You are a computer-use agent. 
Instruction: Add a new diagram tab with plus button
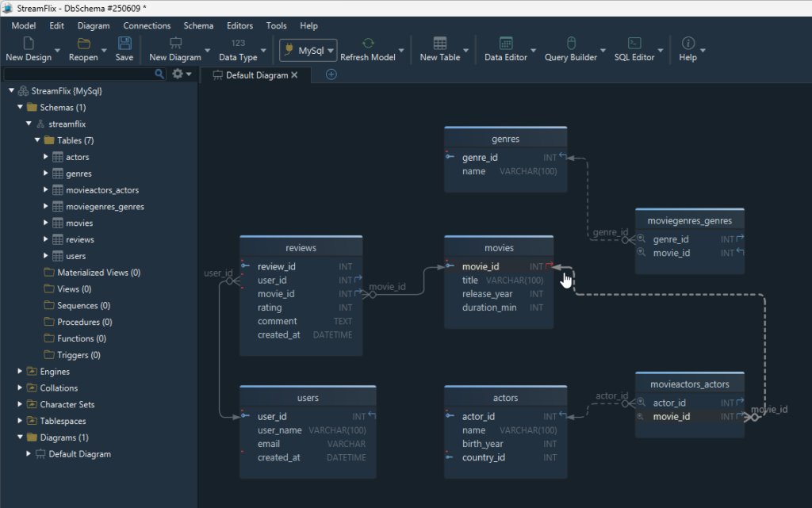tap(331, 74)
